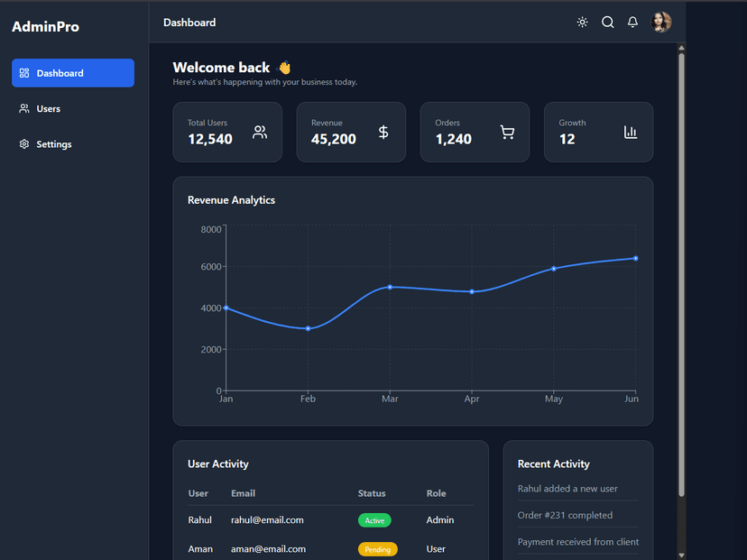
Task: Click the Apr data point on chart
Action: pyautogui.click(x=472, y=292)
